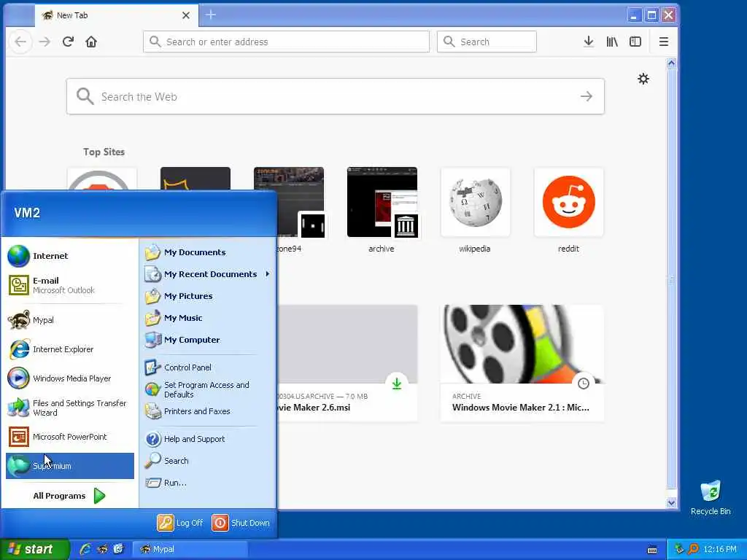The image size is (747, 560).
Task: Go forward in browser history
Action: click(x=44, y=42)
